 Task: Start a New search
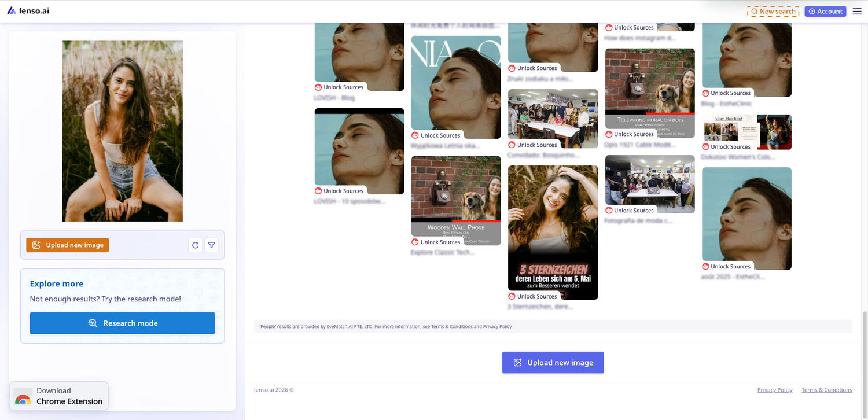pos(773,11)
